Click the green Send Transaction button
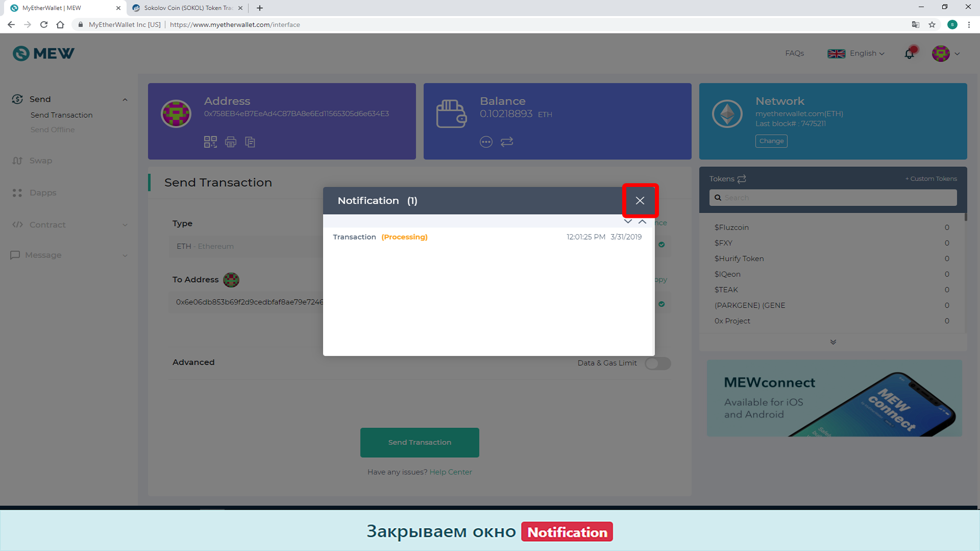This screenshot has width=980, height=551. click(x=420, y=442)
